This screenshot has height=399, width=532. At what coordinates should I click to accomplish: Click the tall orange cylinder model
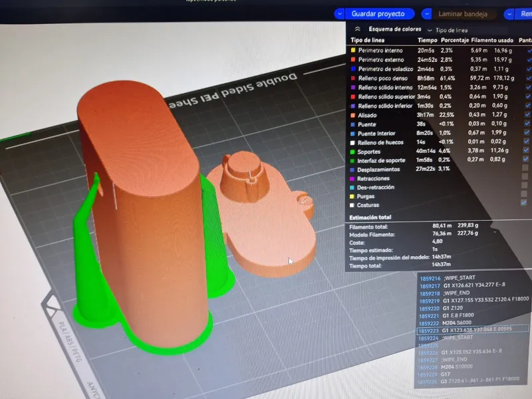click(142, 210)
